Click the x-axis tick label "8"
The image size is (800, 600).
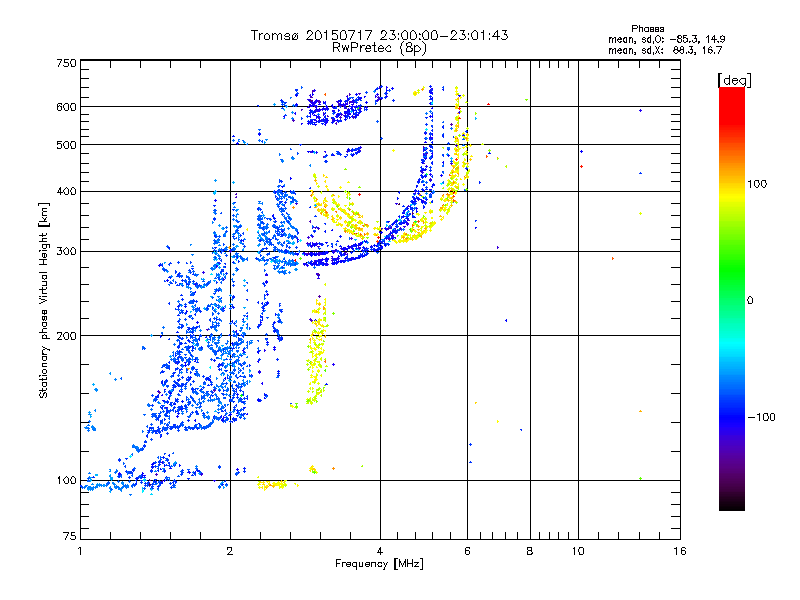point(530,551)
